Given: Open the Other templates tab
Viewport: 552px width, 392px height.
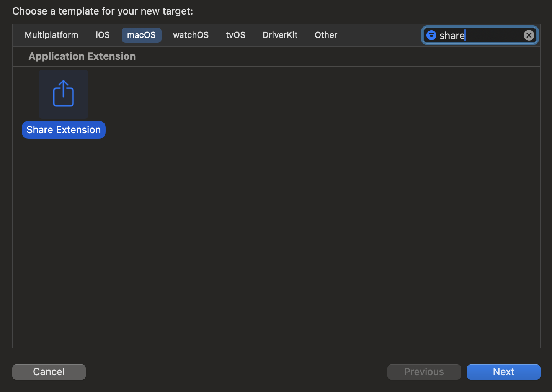Looking at the screenshot, I should click(x=326, y=35).
